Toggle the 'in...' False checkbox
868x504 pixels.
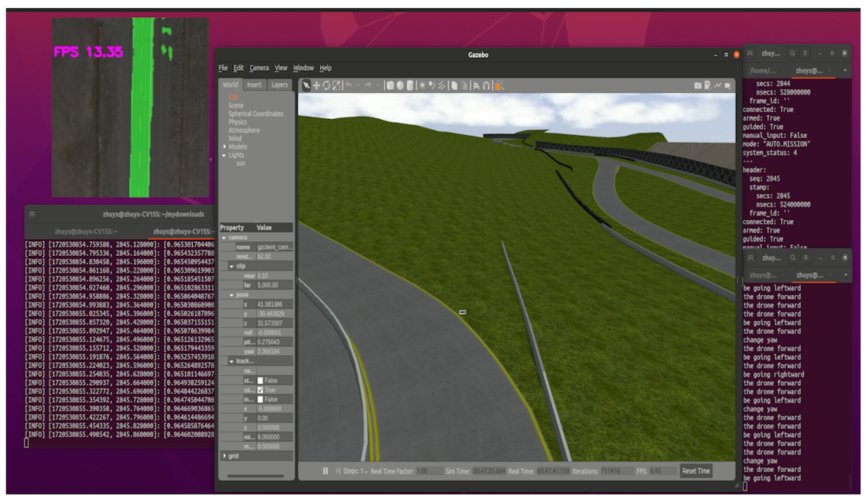(260, 399)
